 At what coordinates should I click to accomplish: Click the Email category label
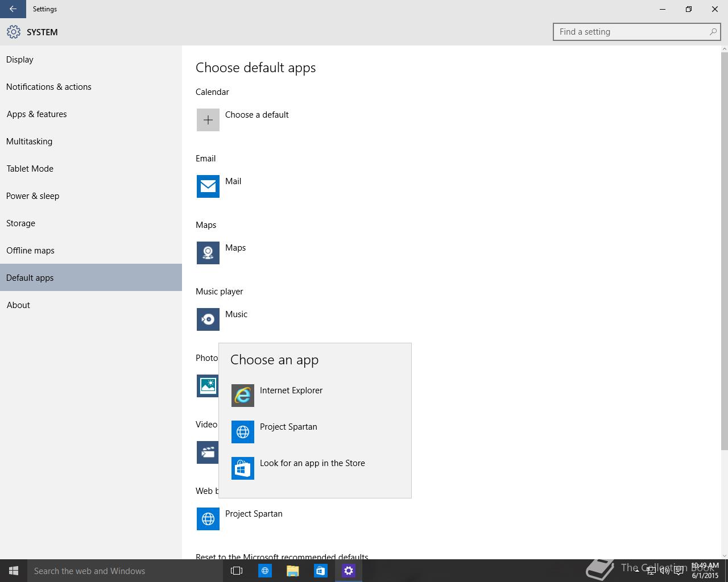[205, 159]
